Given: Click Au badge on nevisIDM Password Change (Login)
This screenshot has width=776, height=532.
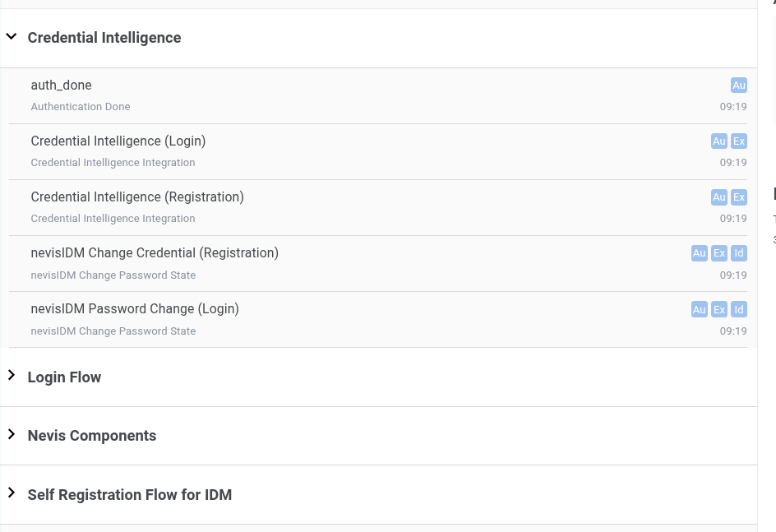Looking at the screenshot, I should click(x=699, y=309).
